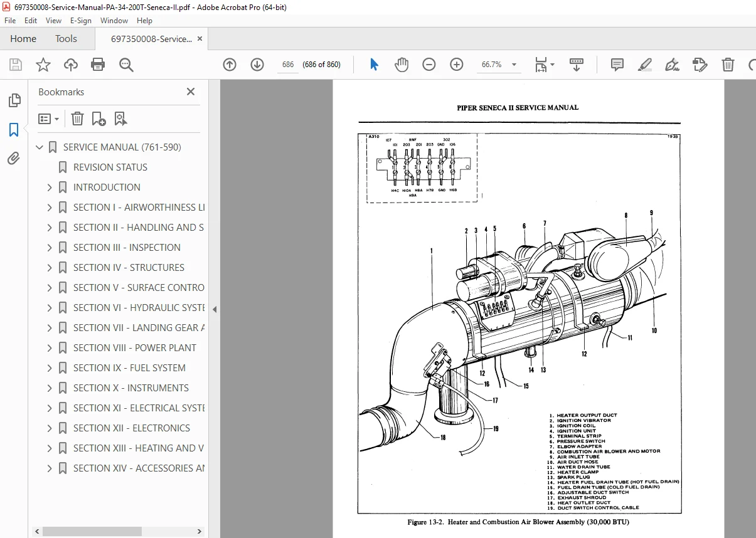Click the toolbar trash delete icon
Image resolution: width=756 pixels, height=538 pixels.
728,65
